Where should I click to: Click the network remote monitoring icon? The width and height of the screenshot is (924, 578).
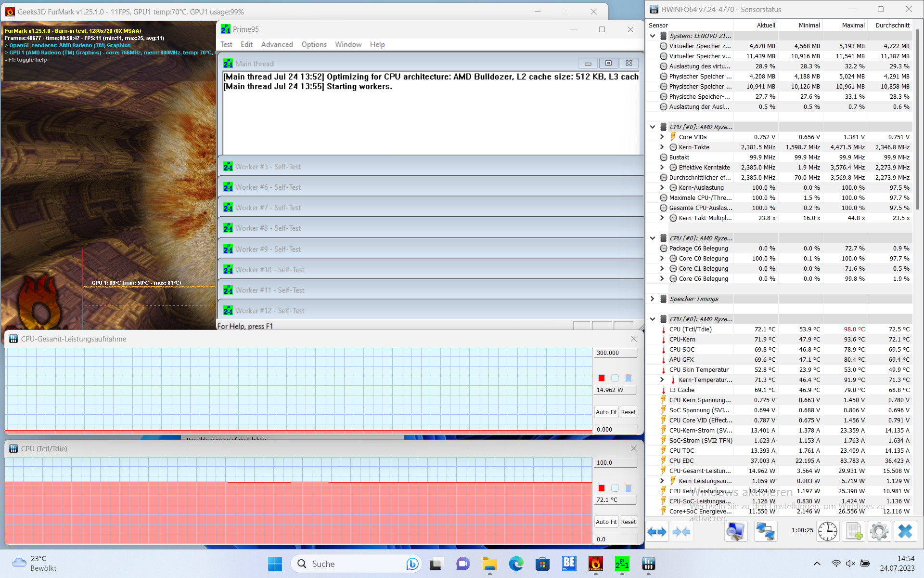coord(765,532)
